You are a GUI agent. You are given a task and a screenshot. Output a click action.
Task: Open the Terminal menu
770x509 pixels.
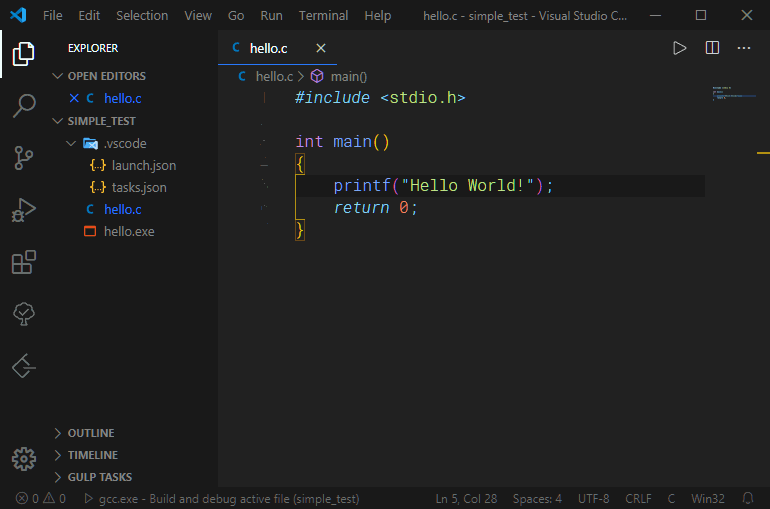(323, 15)
